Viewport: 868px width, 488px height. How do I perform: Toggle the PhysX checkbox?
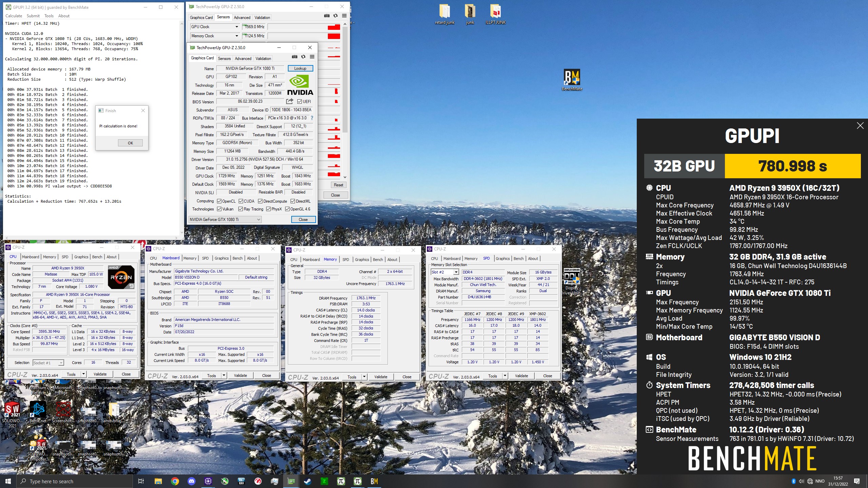coord(268,209)
